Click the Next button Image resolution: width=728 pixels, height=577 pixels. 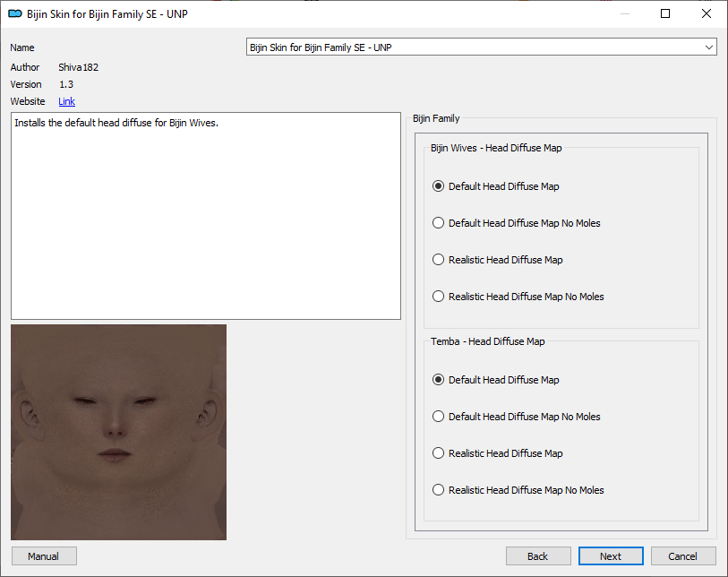pos(611,556)
